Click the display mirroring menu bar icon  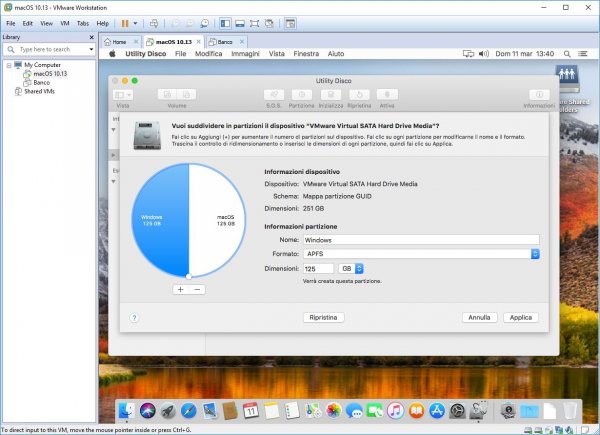(468, 54)
